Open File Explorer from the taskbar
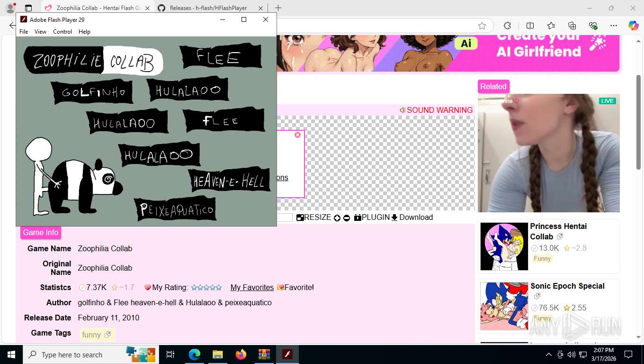The image size is (644, 364). click(217, 355)
